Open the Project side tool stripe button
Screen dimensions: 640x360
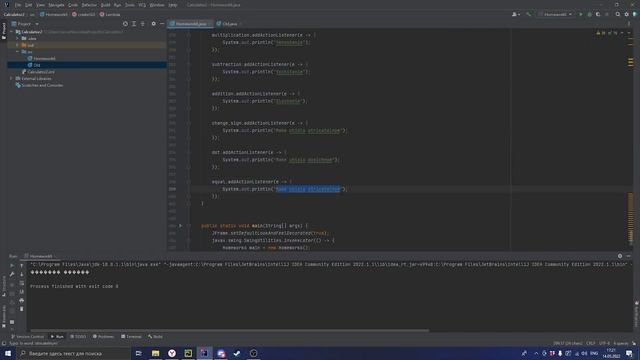tap(4, 31)
